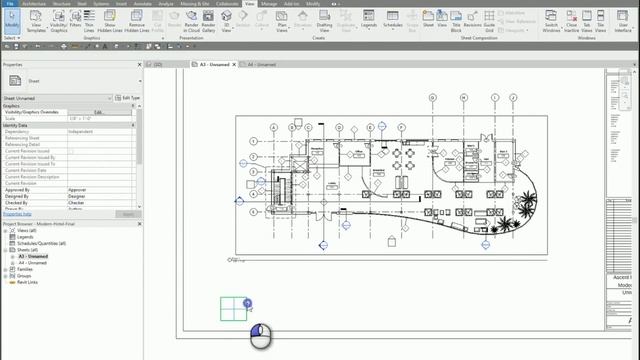Viewport: 640px width, 360px height.
Task: Select Schedules/Quantities (all) in Project Browser
Action: [x=41, y=243]
